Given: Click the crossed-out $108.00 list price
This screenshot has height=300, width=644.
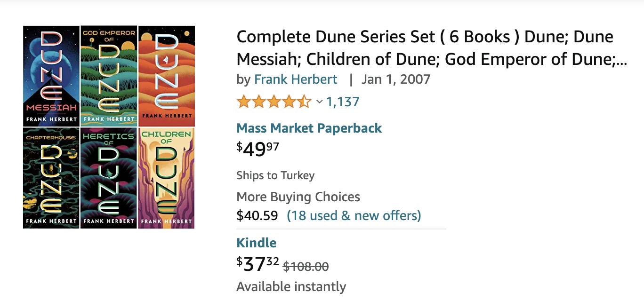Looking at the screenshot, I should [306, 267].
